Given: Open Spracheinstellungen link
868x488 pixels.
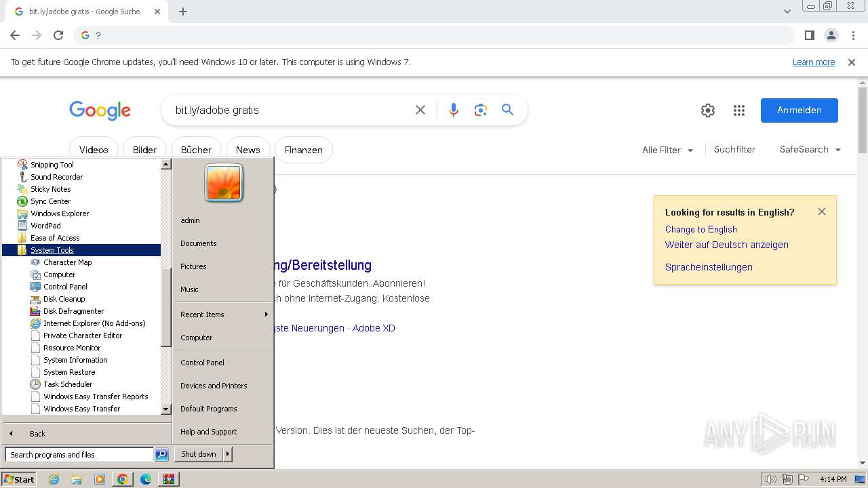Looking at the screenshot, I should [x=709, y=267].
